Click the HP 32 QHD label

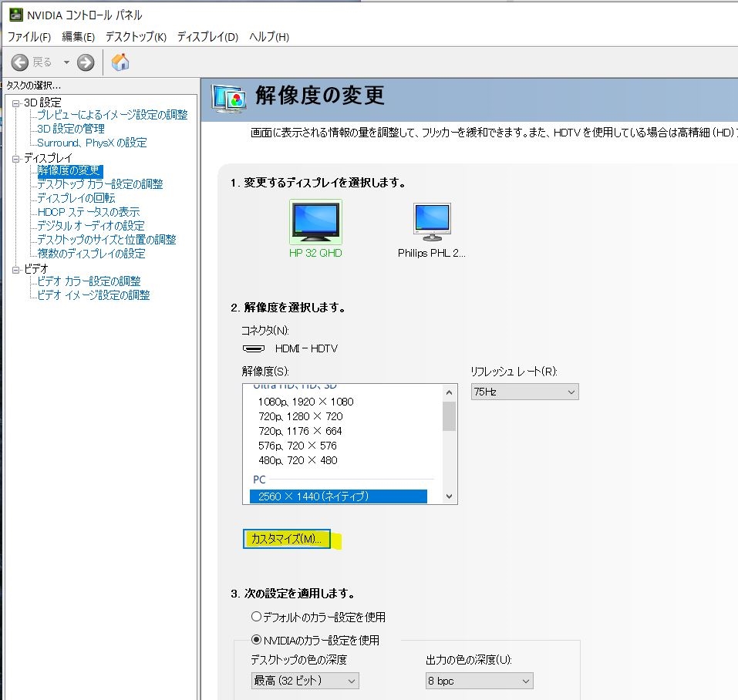click(315, 253)
